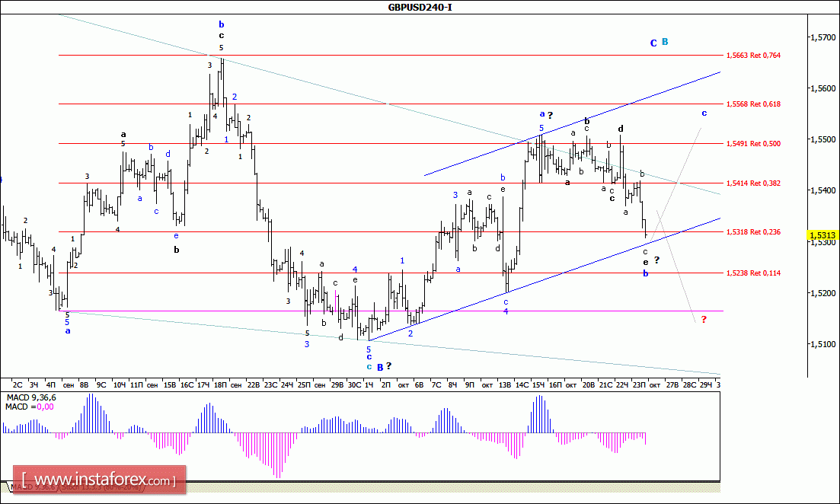Click the 1,5400 price axis value
840x504 pixels.
[822, 190]
